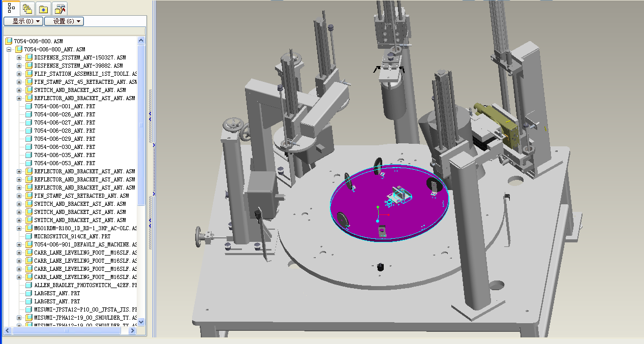644x344 pixels.
Task: Click the model tree vertical scrollbar thumb
Action: 141,125
